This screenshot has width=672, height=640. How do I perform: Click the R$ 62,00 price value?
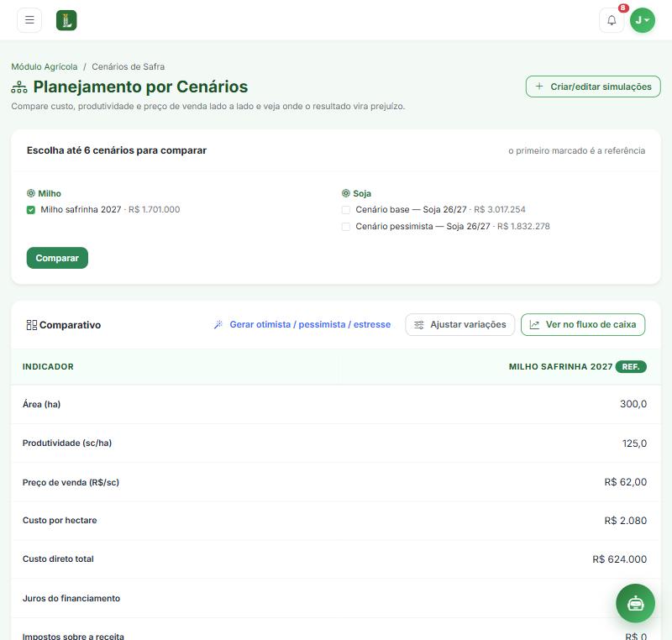625,482
